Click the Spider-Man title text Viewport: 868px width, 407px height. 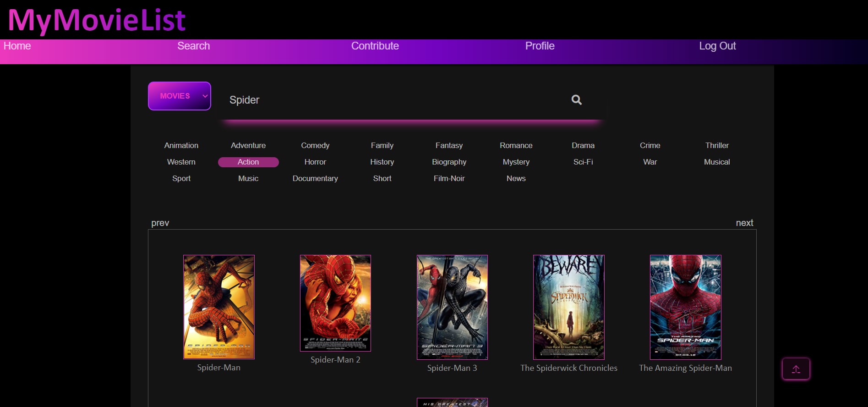tap(219, 368)
